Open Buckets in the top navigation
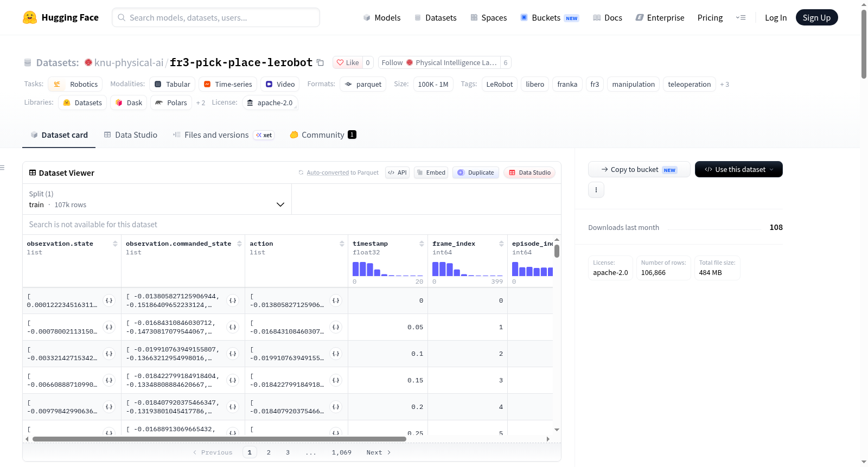The image size is (868, 467). pos(550,18)
